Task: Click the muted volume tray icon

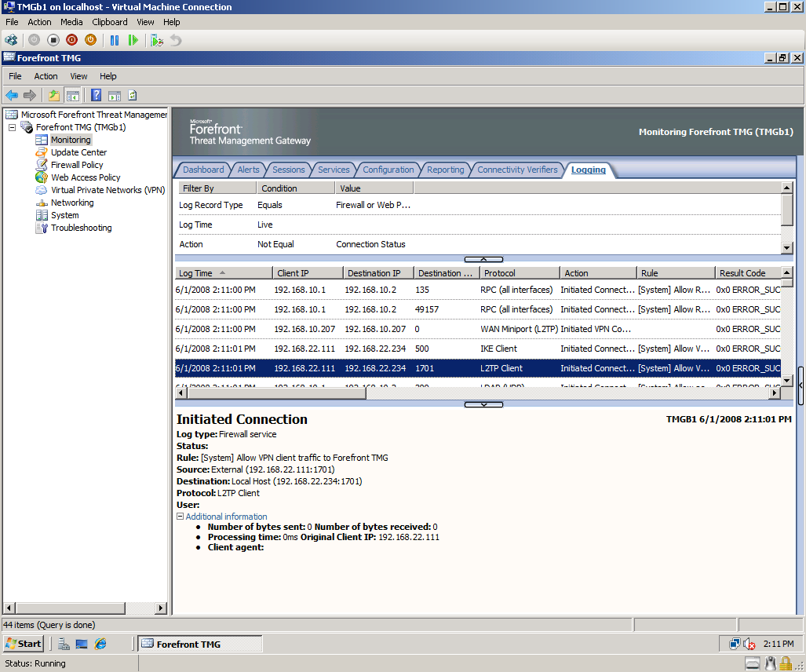Action: (x=749, y=644)
